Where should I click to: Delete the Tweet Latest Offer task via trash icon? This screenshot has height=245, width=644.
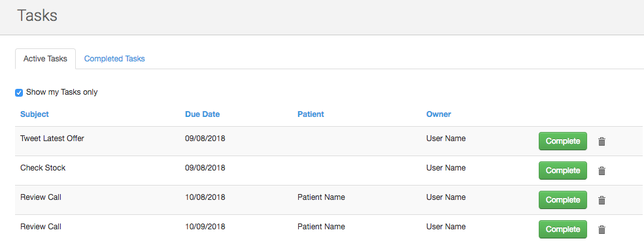point(602,142)
